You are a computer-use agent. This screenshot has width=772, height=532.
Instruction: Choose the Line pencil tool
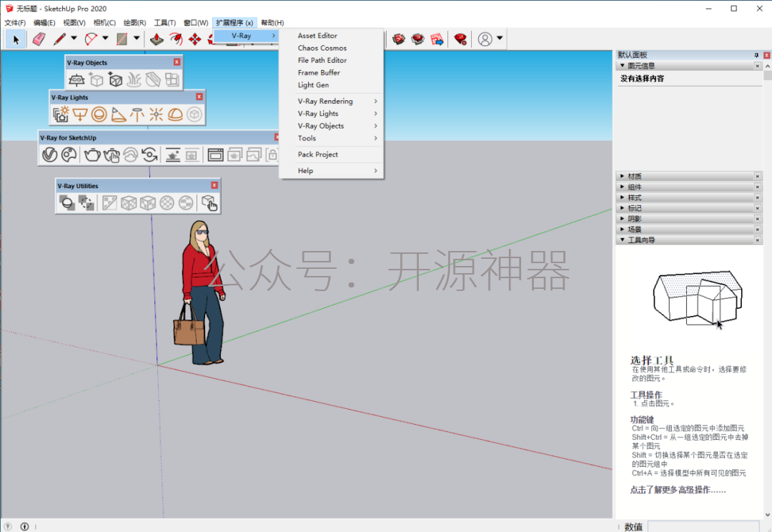tap(59, 39)
